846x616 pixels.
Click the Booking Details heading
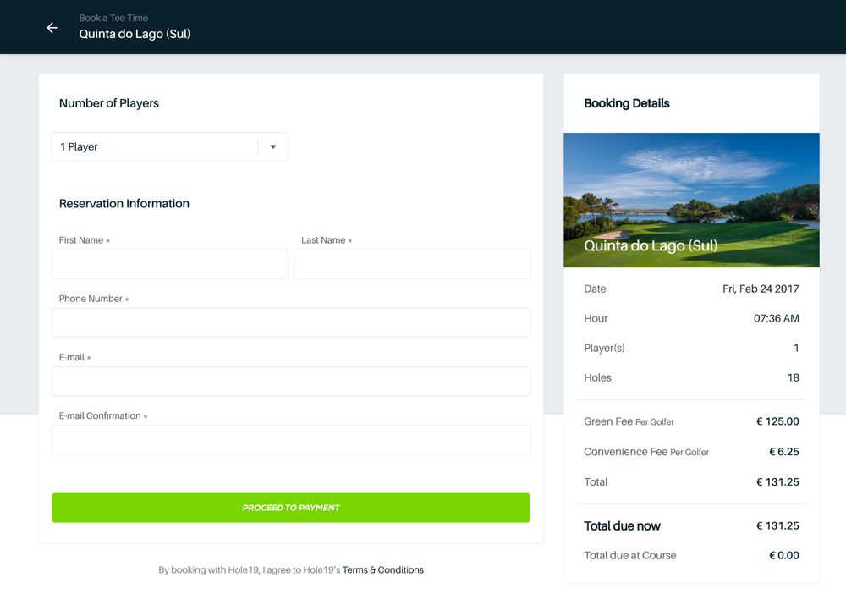(626, 103)
